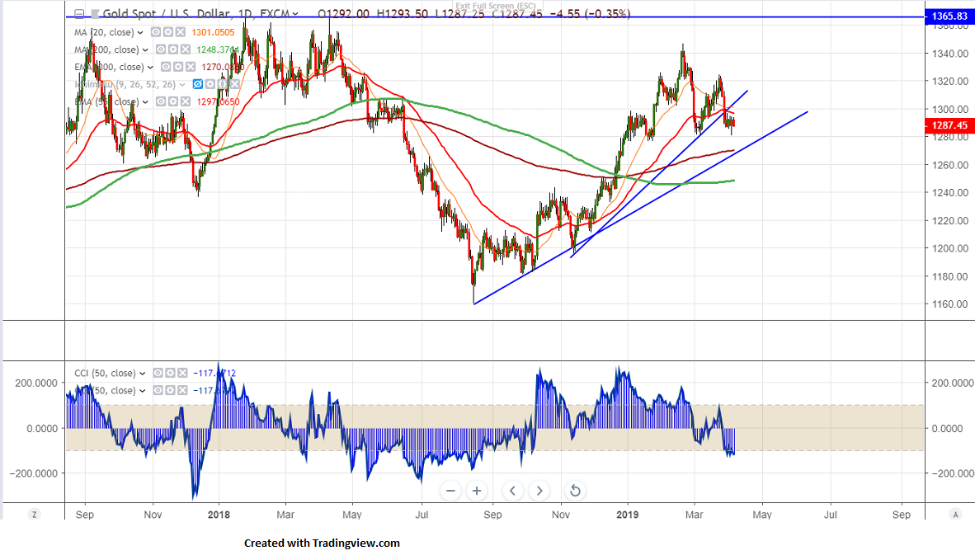Screen dimensions: 975x560
Task: Expand the EMA (300, close) indicator dropdown
Action: (150, 67)
